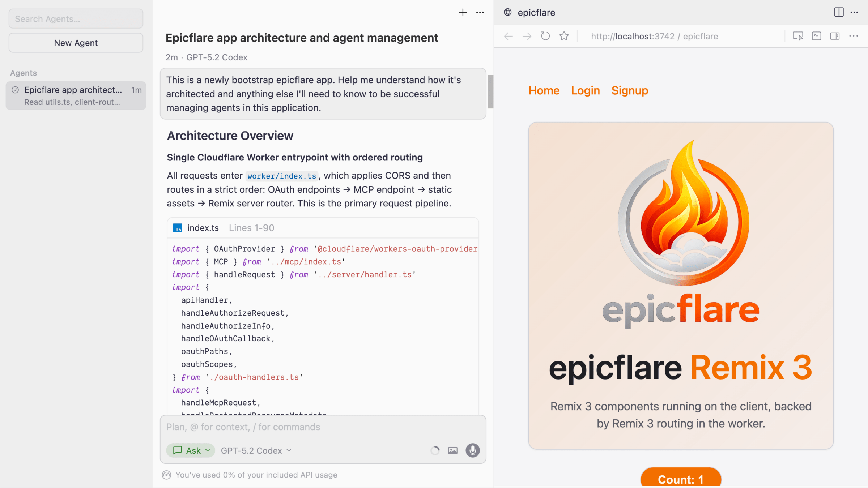Click the chat vertical scrollbar thumb
This screenshot has width=868, height=488.
(x=490, y=91)
